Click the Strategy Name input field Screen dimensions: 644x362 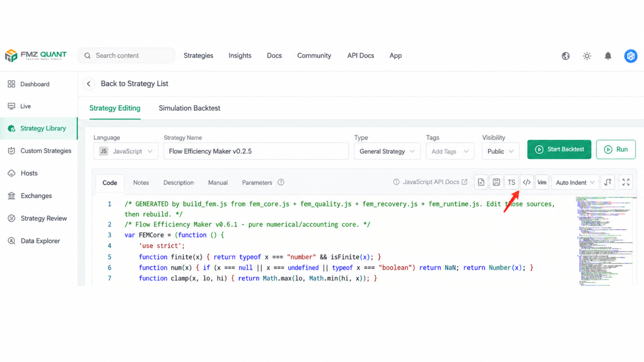click(x=256, y=152)
